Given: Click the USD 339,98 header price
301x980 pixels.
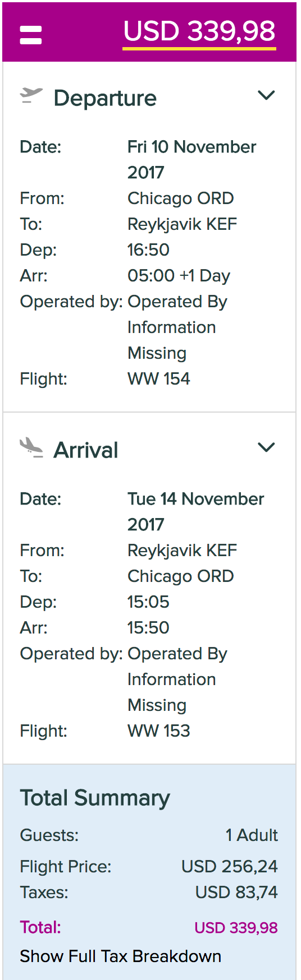Looking at the screenshot, I should [x=199, y=31].
